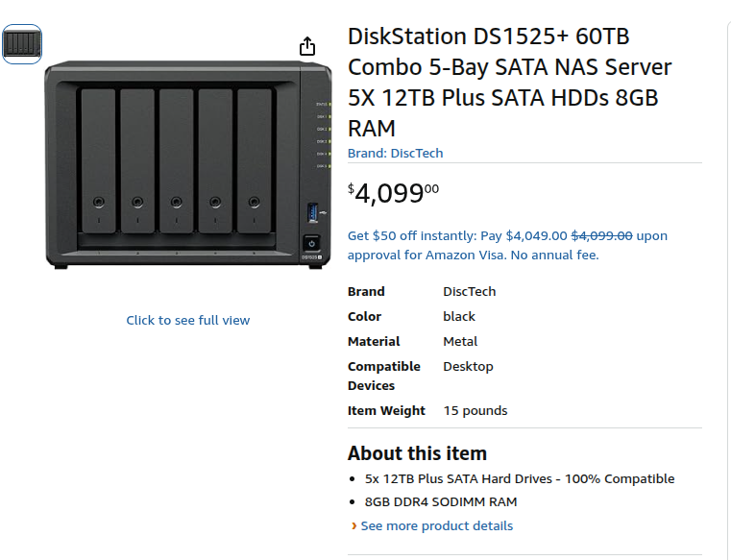Viewport: 731px width, 560px height.
Task: Click the Compatible Devices label
Action: point(384,376)
